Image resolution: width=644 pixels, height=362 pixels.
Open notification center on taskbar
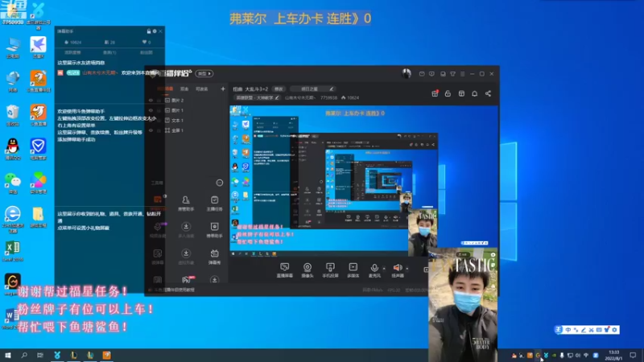(633, 355)
